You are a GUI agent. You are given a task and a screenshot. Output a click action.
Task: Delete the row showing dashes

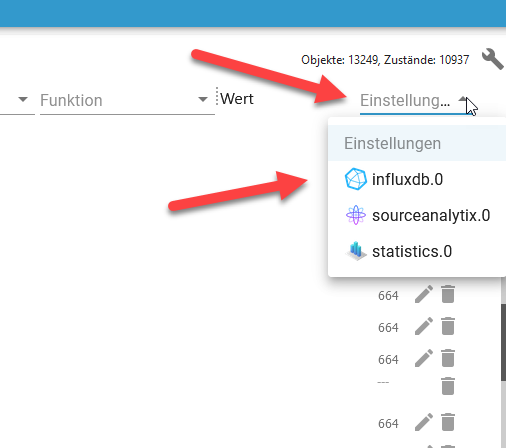(448, 386)
